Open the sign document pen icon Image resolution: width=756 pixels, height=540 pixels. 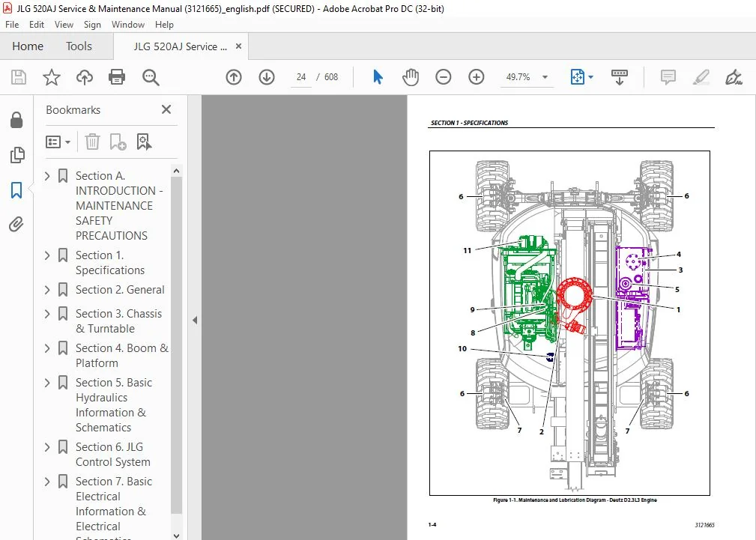point(734,77)
